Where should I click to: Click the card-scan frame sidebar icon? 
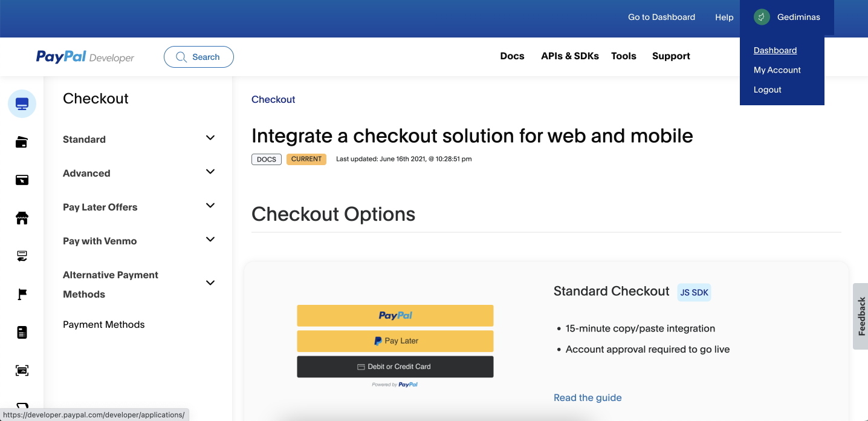[22, 370]
